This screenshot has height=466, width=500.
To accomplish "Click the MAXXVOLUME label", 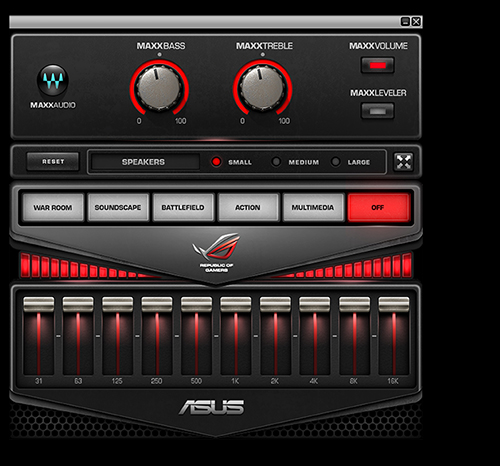I will tap(378, 46).
